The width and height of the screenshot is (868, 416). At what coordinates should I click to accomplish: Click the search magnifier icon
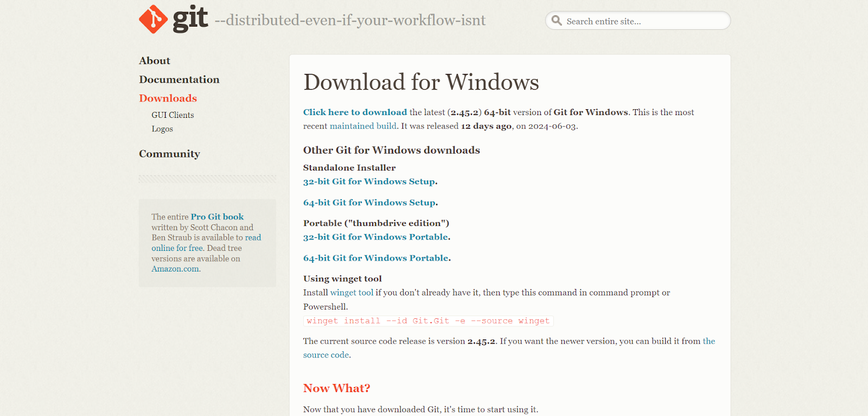point(557,21)
